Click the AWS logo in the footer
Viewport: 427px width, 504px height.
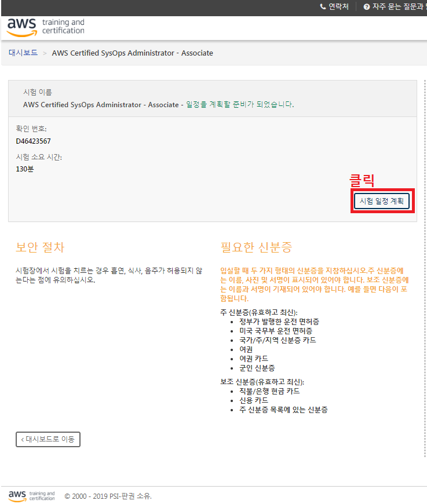click(x=31, y=496)
